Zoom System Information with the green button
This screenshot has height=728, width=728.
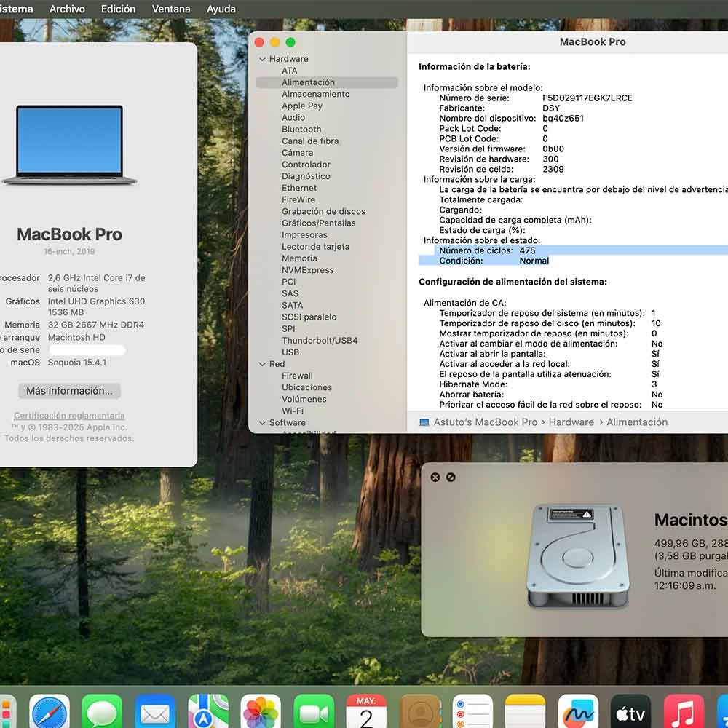pyautogui.click(x=290, y=42)
